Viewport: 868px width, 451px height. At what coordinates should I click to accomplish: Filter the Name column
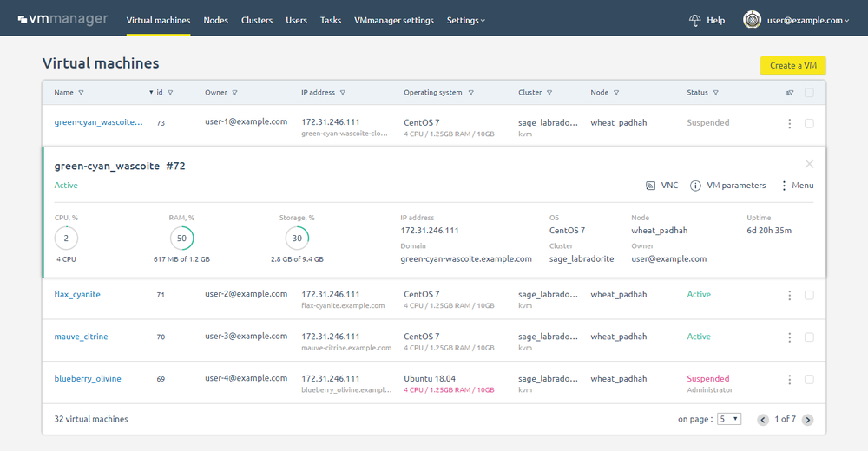[x=82, y=93]
